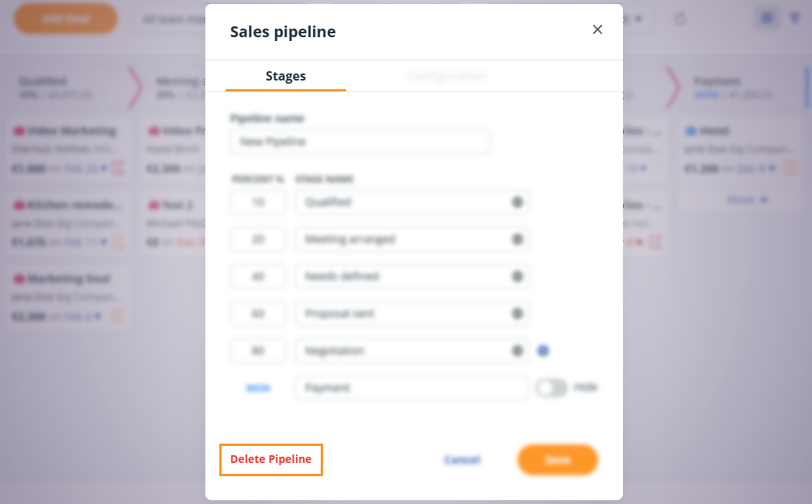Remove the Needs defined stage via its icon

[517, 276]
